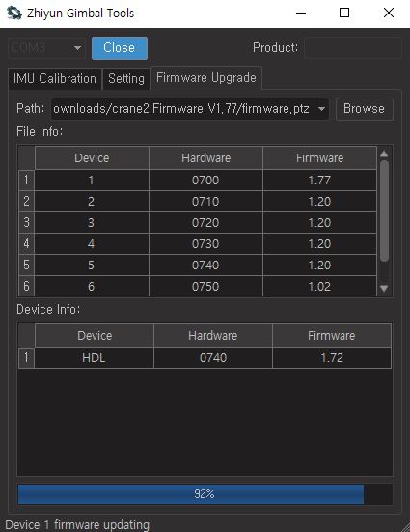Viewport: 410px width, 532px height.
Task: Select the Firmware Upgrade tab
Action: point(206,77)
